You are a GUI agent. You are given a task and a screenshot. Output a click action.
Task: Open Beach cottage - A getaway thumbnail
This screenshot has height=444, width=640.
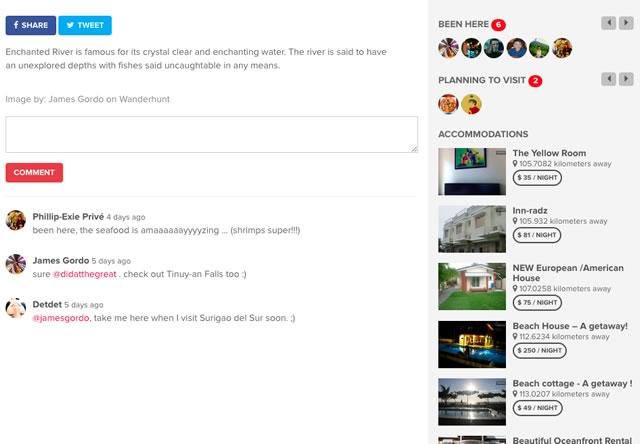[x=472, y=402]
